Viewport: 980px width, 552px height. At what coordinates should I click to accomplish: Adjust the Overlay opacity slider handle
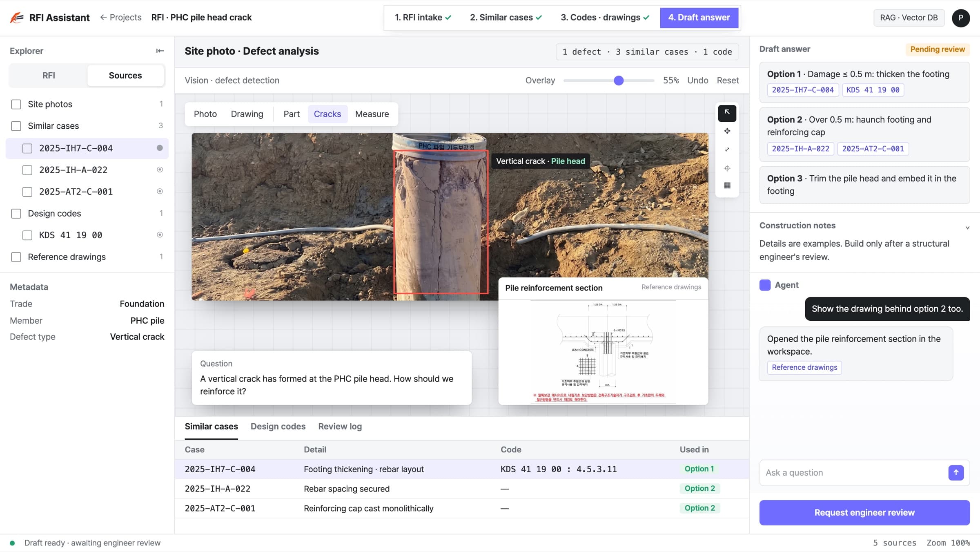(x=619, y=80)
